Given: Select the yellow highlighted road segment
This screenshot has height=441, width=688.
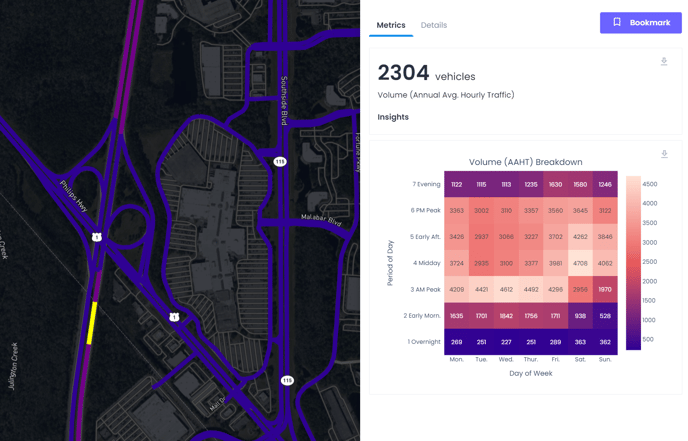Looking at the screenshot, I should pos(93,322).
